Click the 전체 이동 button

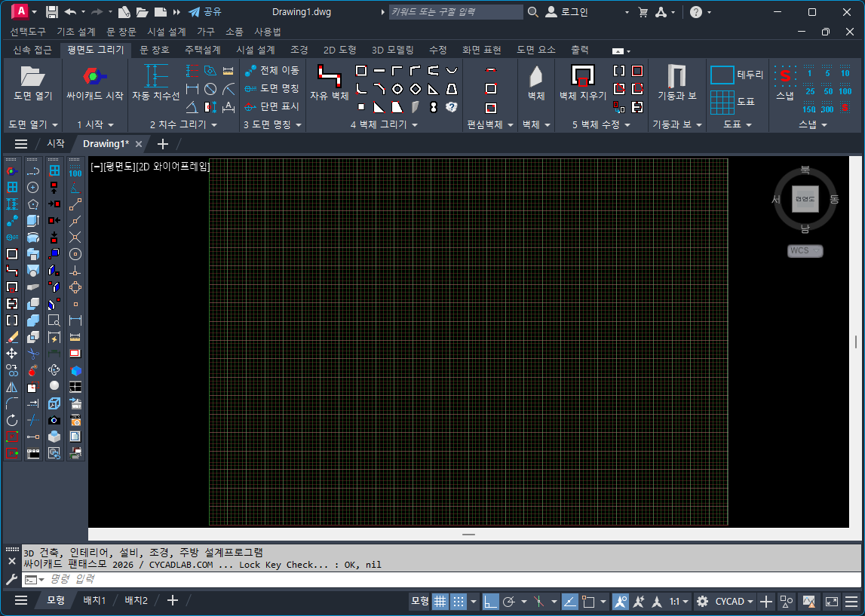272,70
